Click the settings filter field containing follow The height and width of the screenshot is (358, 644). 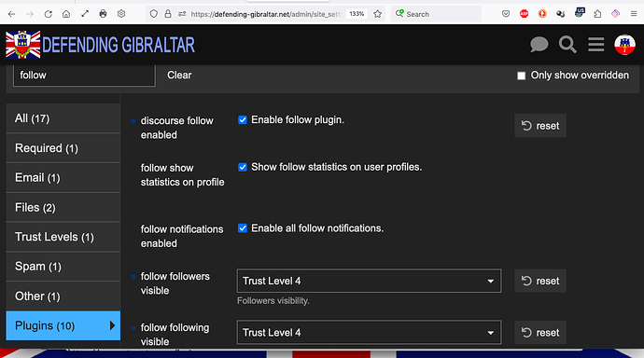click(x=84, y=75)
